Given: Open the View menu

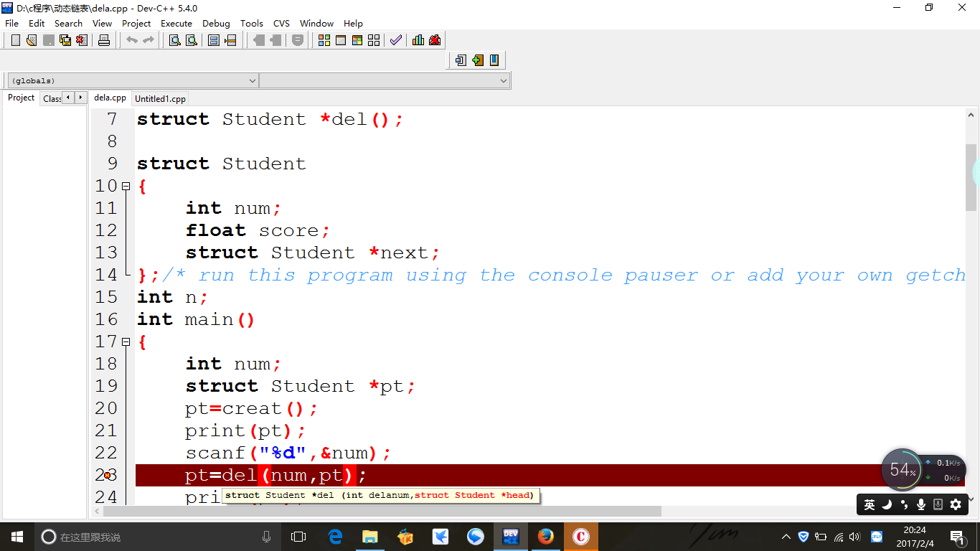Looking at the screenshot, I should [103, 23].
